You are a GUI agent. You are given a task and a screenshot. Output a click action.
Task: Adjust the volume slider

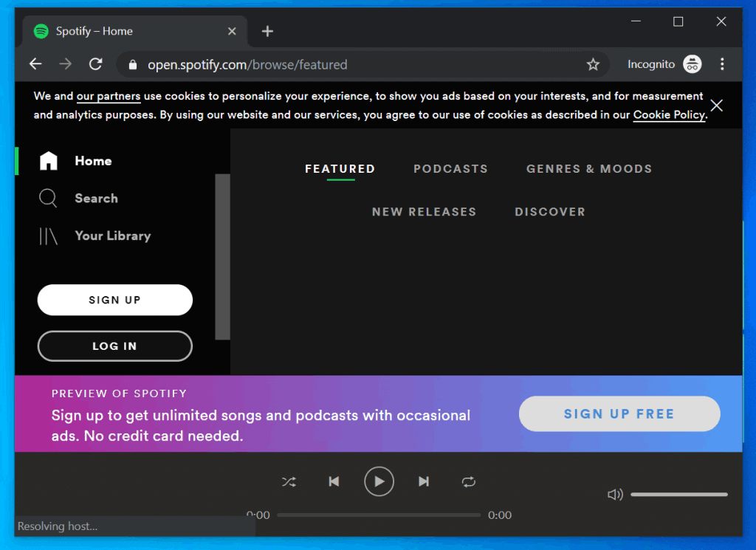pyautogui.click(x=679, y=495)
